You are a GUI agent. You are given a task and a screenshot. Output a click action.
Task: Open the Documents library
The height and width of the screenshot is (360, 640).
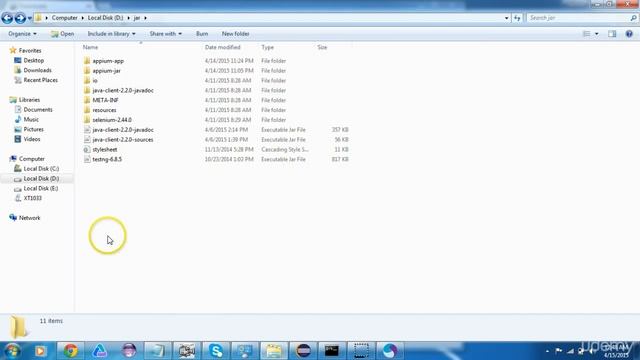(x=38, y=109)
